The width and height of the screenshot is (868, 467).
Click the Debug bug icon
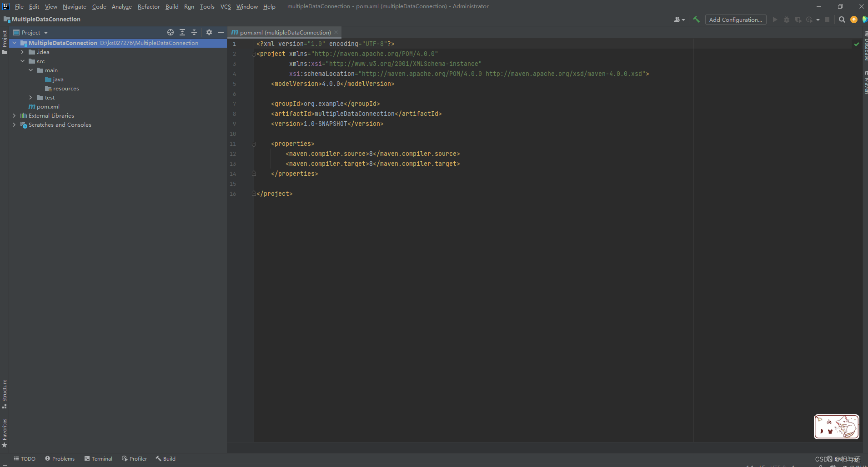[x=787, y=20]
